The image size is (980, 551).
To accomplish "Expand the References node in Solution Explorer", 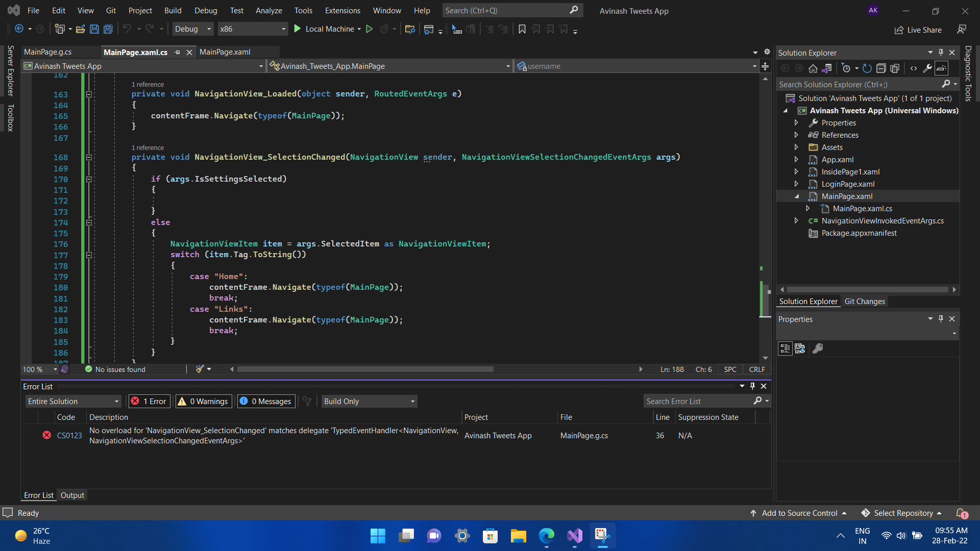I will pyautogui.click(x=797, y=135).
